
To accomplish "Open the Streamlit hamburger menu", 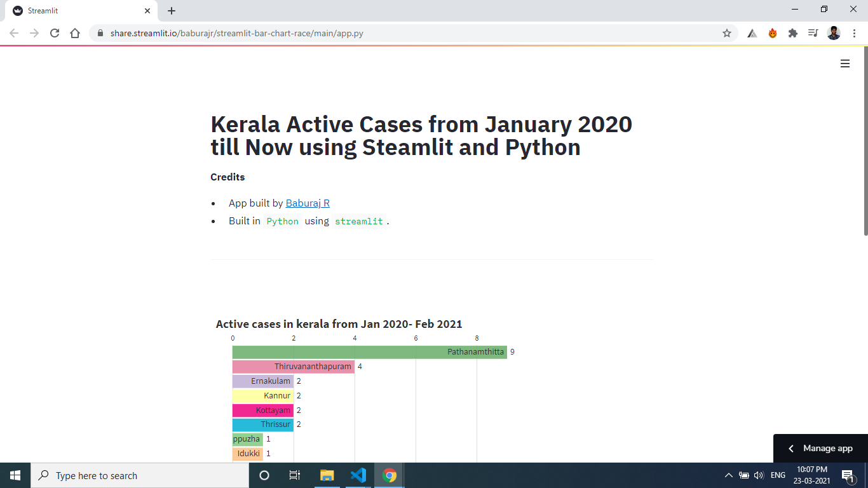I will [x=845, y=64].
